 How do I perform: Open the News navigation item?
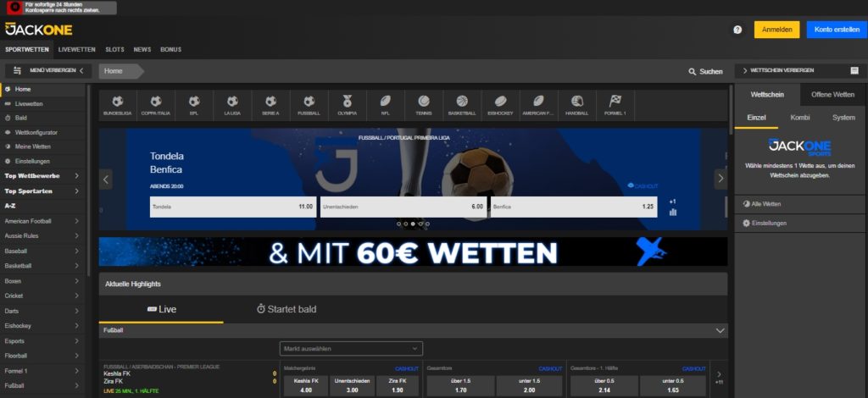point(142,50)
